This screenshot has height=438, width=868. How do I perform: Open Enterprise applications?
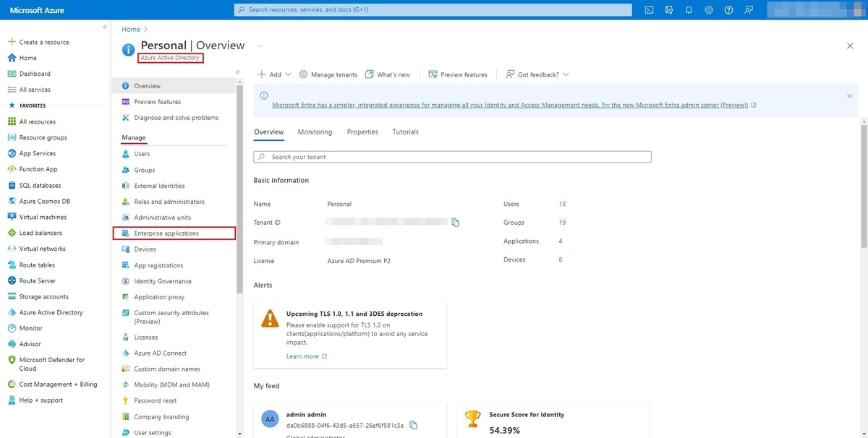coord(174,233)
